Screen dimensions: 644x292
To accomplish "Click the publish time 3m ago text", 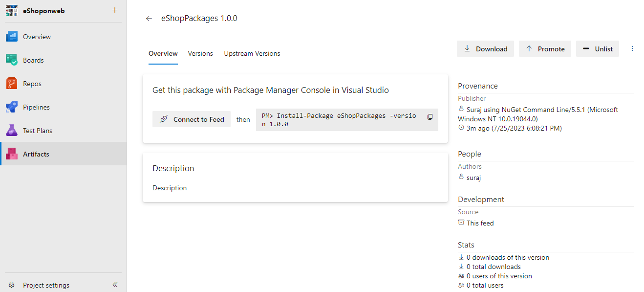I will point(514,128).
